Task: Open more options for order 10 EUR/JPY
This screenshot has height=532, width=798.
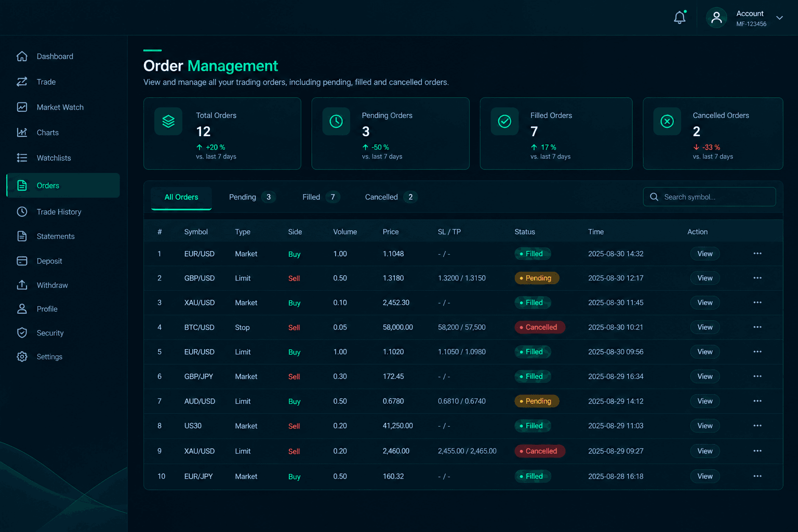Action: click(x=757, y=476)
